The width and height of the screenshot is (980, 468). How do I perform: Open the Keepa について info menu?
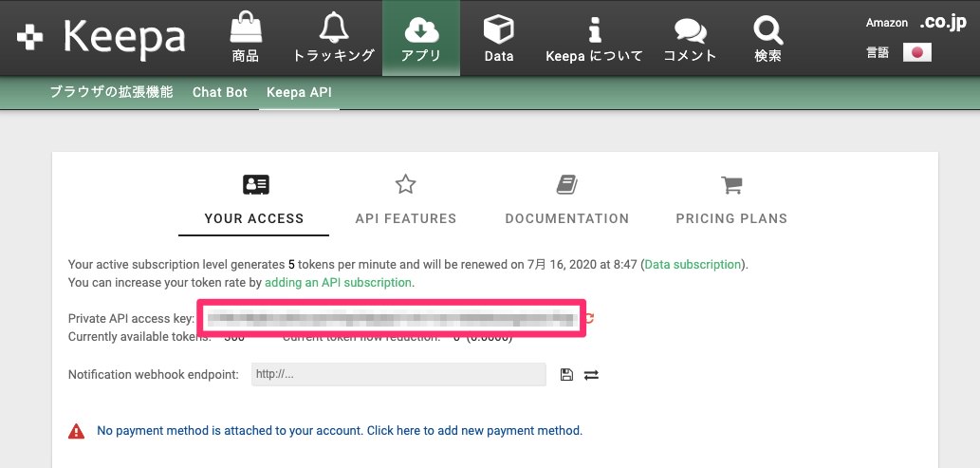595,38
